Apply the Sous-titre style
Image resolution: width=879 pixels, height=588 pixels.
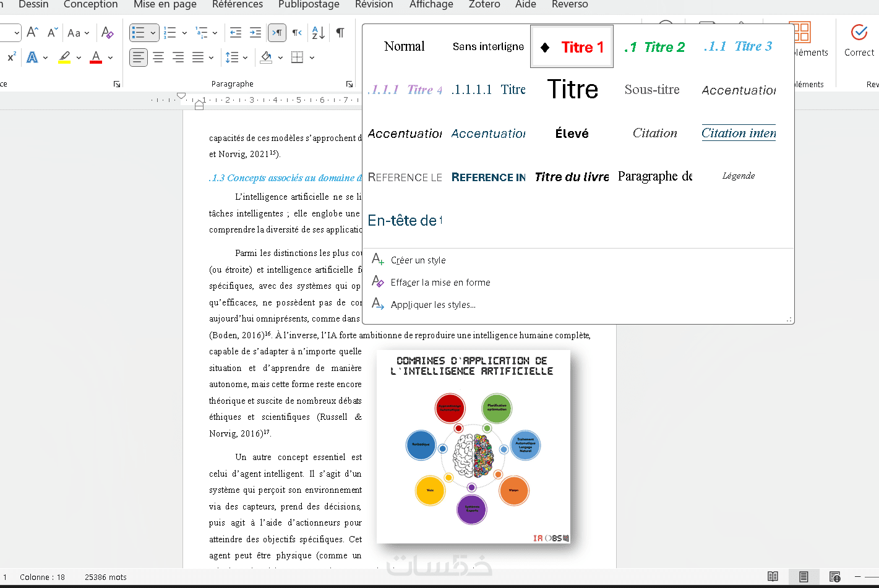point(652,90)
